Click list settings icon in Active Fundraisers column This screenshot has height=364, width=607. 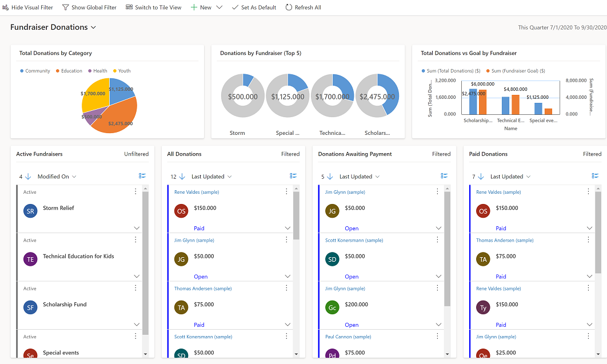point(142,175)
